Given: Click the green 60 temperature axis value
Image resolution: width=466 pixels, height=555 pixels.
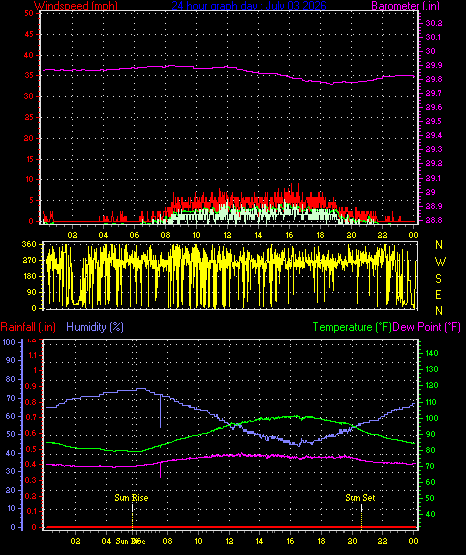Looking at the screenshot, I should pyautogui.click(x=430, y=482).
